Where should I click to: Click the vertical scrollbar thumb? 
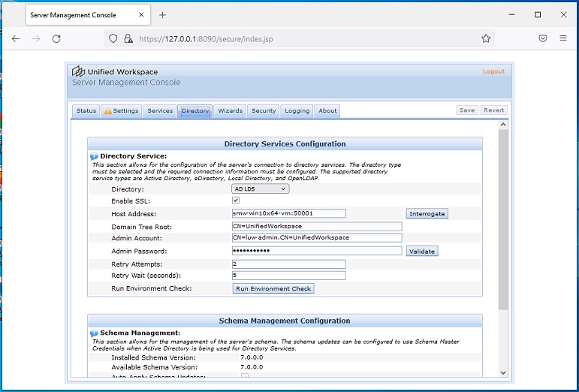pos(503,219)
